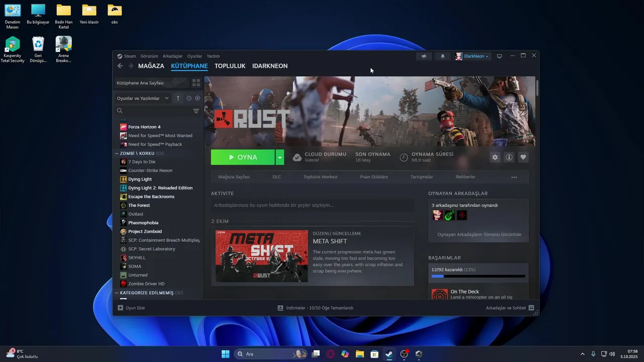This screenshot has width=644, height=362.
Task: Open Arkadaşlar ve Sohbet
Action: 510,308
